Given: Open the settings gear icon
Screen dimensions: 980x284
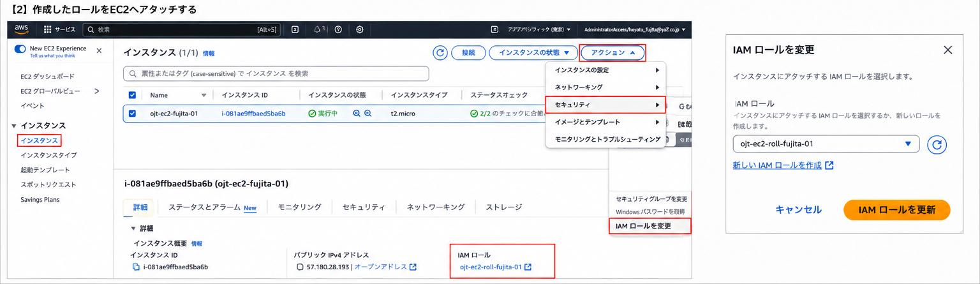Looking at the screenshot, I should click(360, 29).
